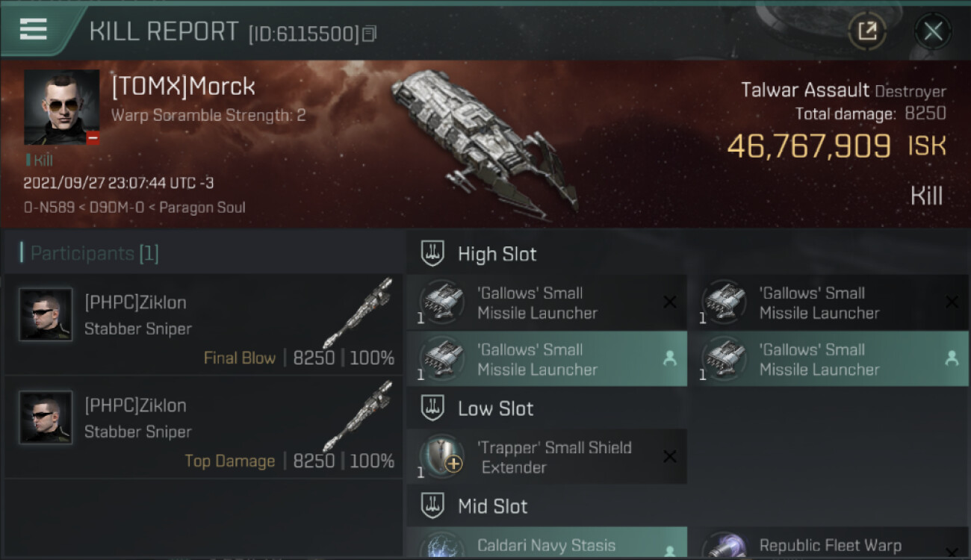This screenshot has height=560, width=971.
Task: Select the first 'Gallows' Small Missile Launcher icon
Action: (x=441, y=302)
